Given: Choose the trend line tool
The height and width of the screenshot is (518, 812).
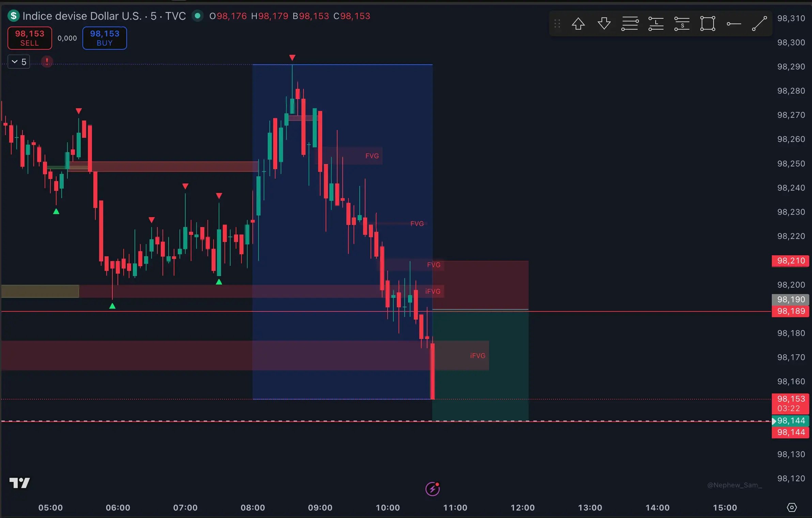Looking at the screenshot, I should [760, 24].
